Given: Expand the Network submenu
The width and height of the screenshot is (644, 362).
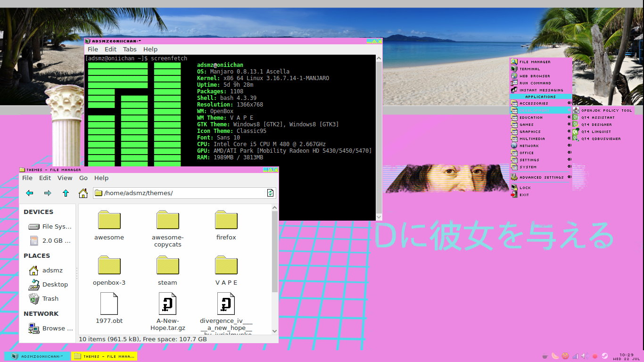Looking at the screenshot, I should click(541, 146).
